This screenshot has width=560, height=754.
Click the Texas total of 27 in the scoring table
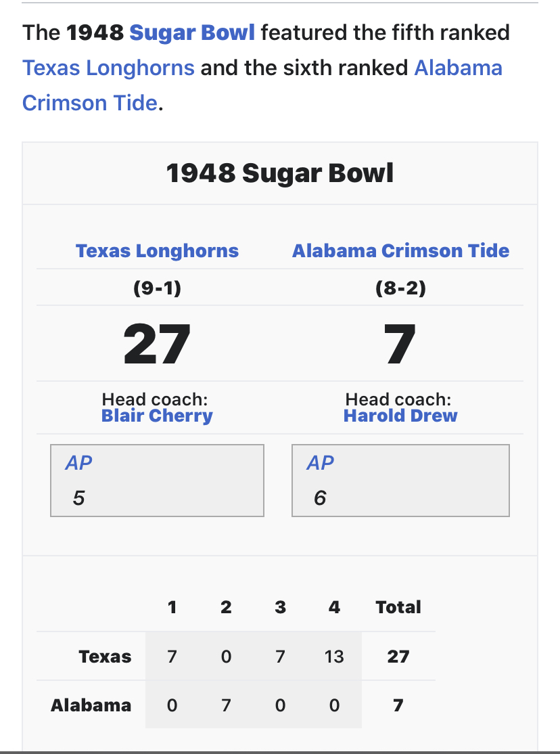pyautogui.click(x=398, y=657)
